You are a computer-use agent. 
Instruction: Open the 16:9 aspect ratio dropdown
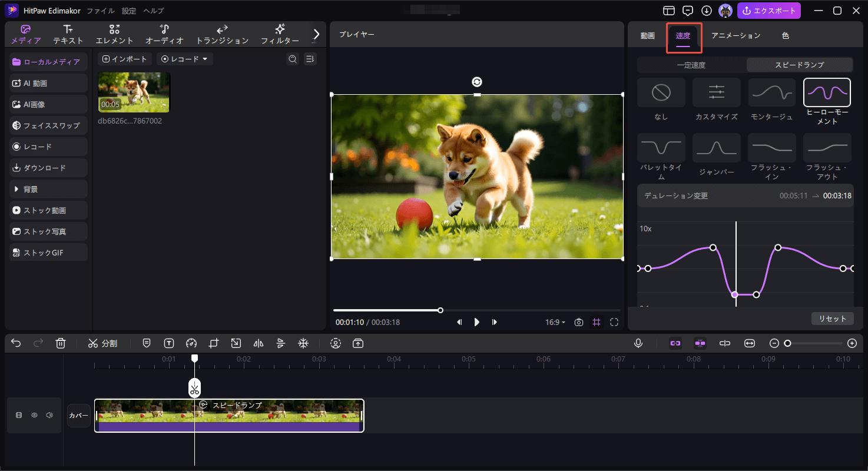[555, 322]
